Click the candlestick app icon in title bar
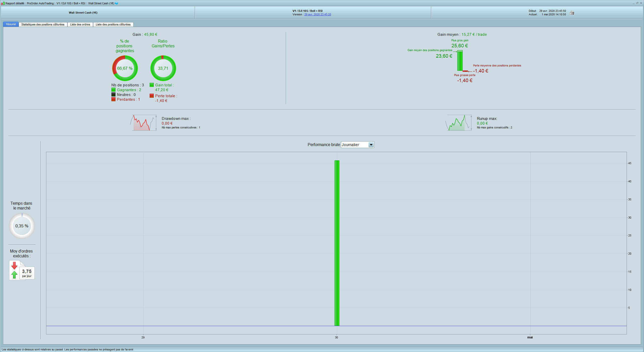This screenshot has height=352, width=644. [x=3, y=3]
